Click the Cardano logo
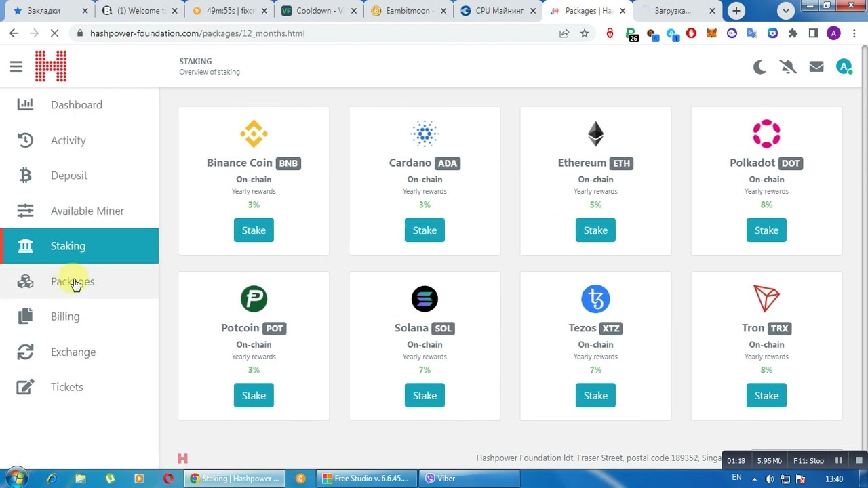The width and height of the screenshot is (868, 488). coord(425,134)
